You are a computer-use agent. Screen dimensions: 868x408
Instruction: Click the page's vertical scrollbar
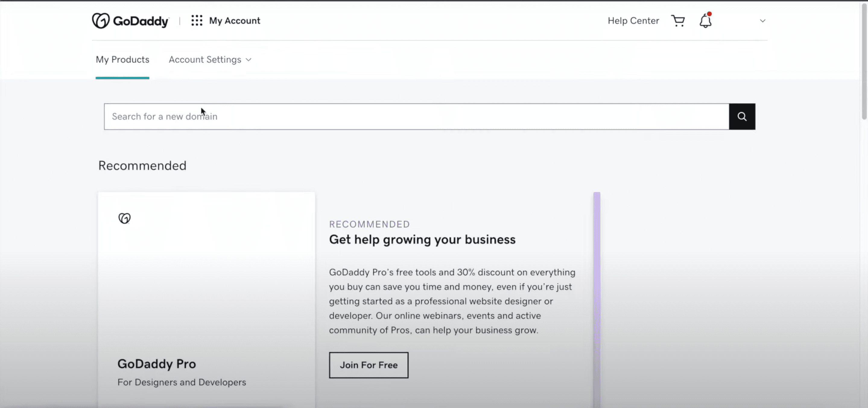coord(864,61)
